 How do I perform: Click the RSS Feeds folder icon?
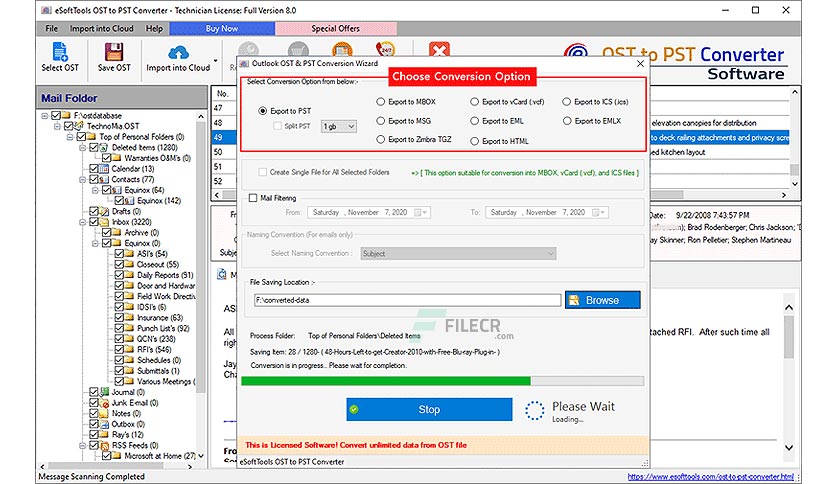point(104,445)
